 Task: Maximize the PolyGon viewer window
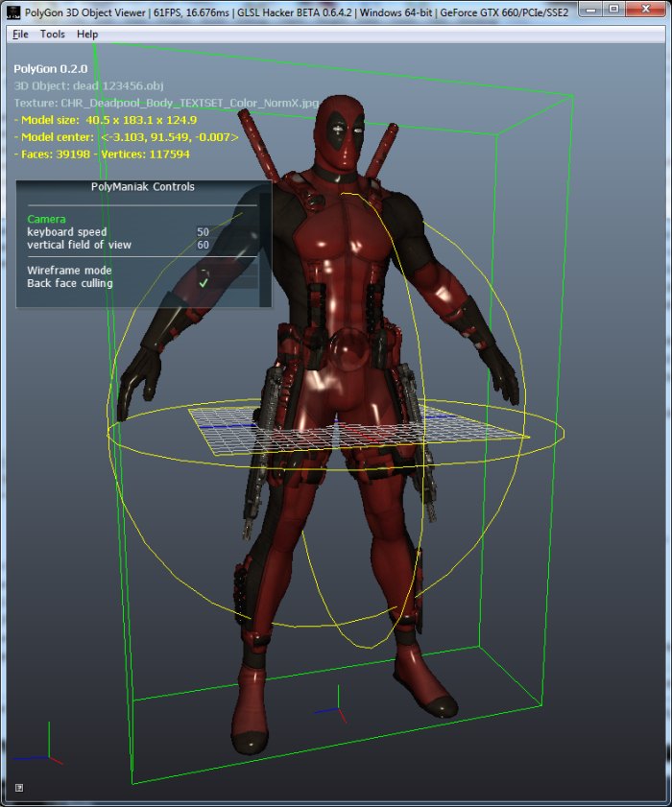point(613,10)
